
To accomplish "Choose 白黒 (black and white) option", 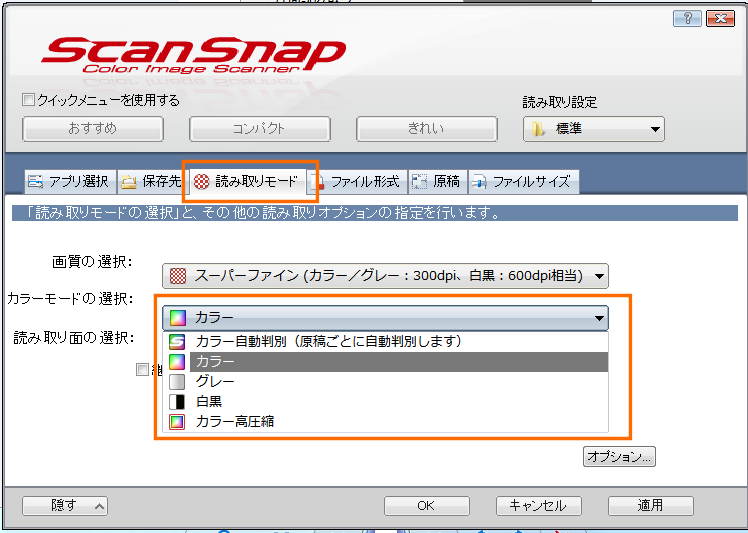I will [x=209, y=401].
